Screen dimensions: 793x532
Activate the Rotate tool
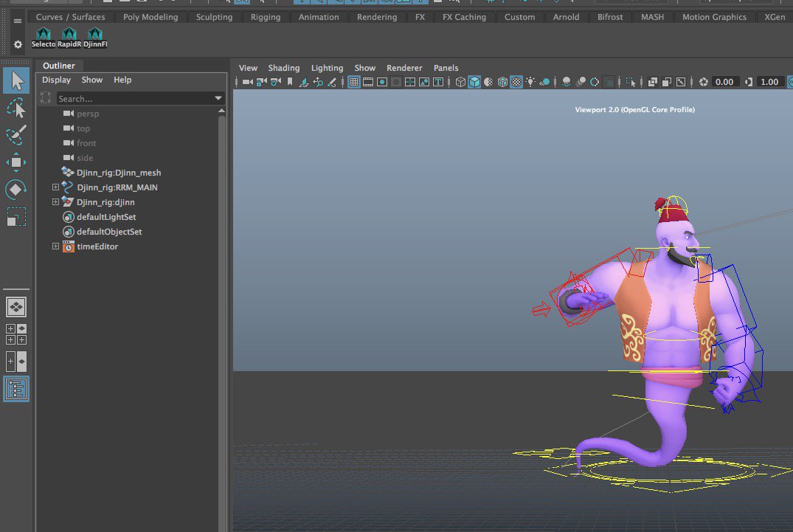click(x=16, y=190)
